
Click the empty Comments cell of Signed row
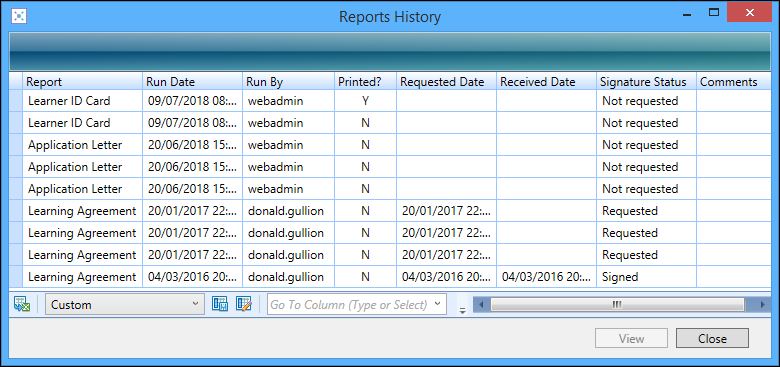(734, 277)
